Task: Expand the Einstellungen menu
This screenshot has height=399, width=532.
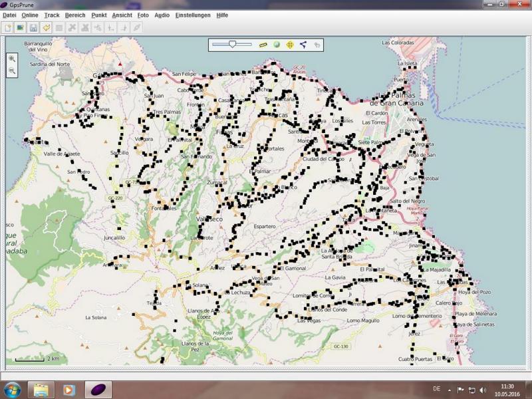Action: (x=193, y=15)
